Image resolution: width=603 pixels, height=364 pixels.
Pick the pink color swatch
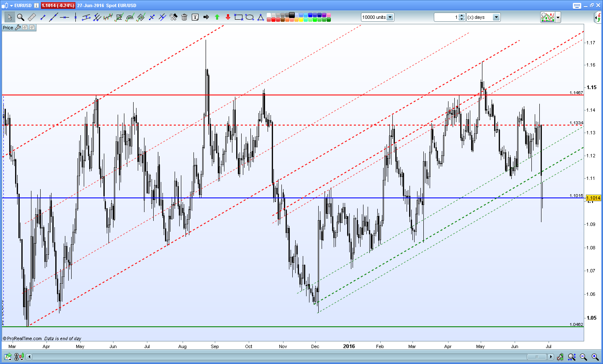pyautogui.click(x=329, y=15)
